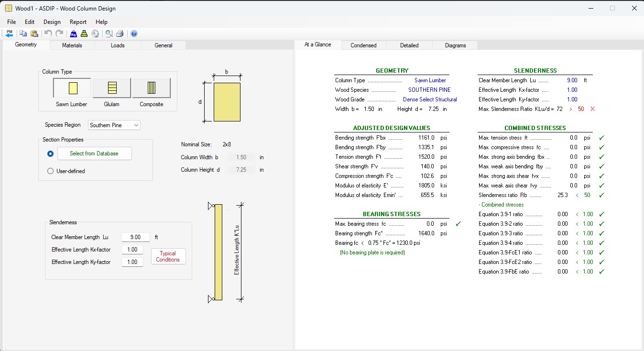644x351 pixels.
Task: Click the Typical Conditions button
Action: [x=168, y=257]
